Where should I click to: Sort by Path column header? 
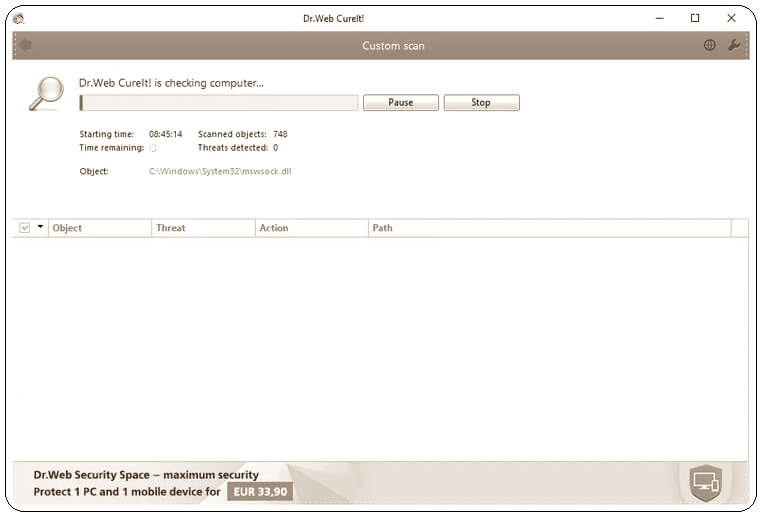click(x=550, y=228)
